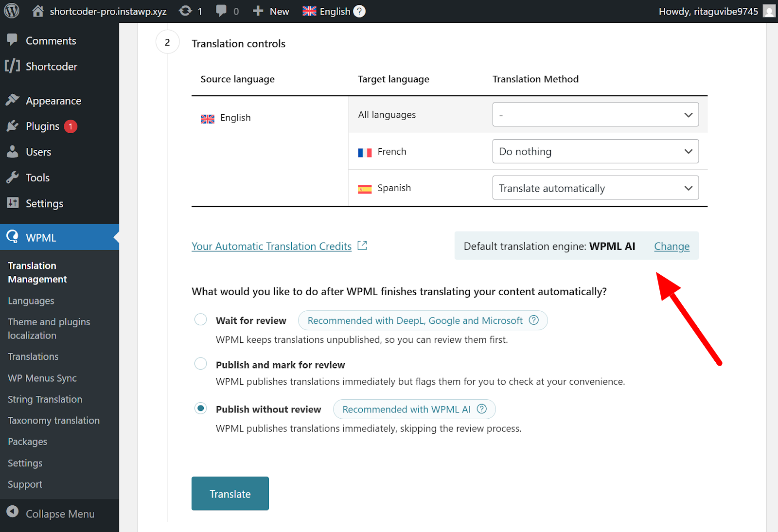The image size is (778, 532).
Task: Click help icon in DeepL recommendation badge
Action: [534, 320]
